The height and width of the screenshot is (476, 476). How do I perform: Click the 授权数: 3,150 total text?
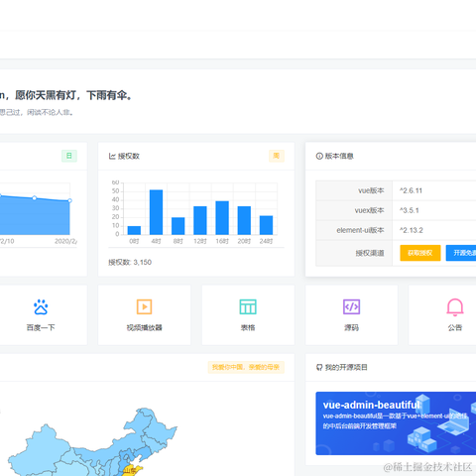[130, 263]
